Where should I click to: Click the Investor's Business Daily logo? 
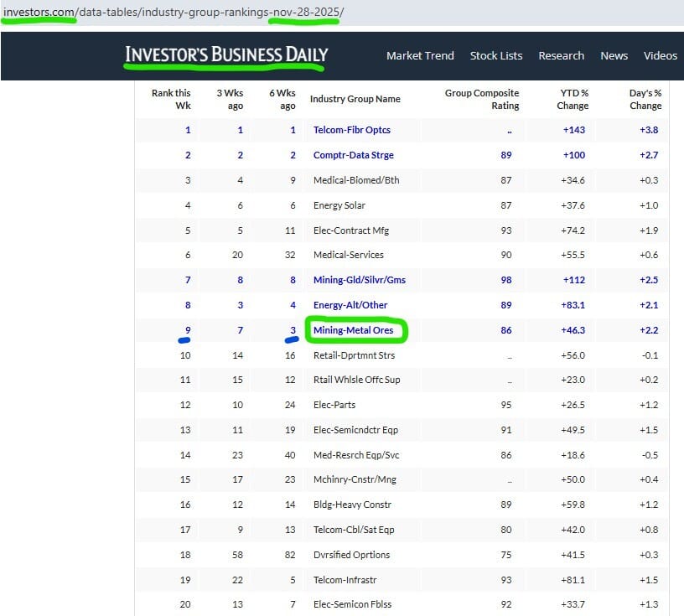pyautogui.click(x=226, y=54)
